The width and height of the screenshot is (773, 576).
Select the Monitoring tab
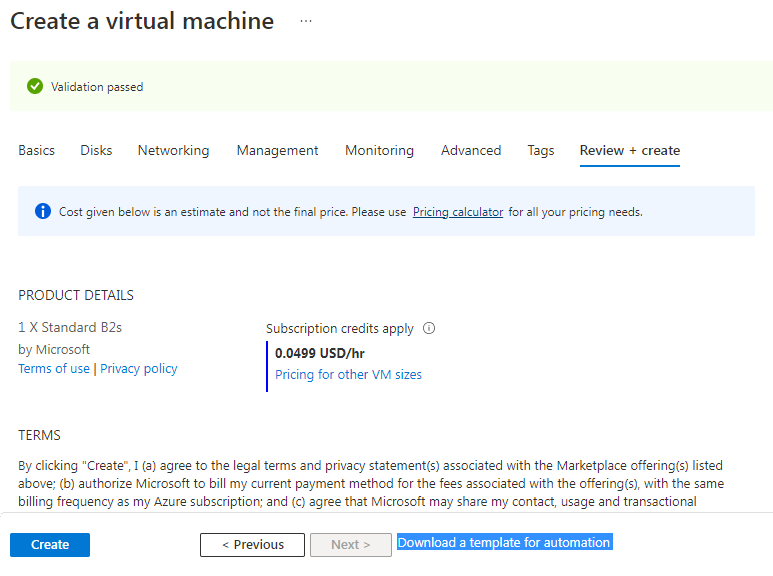pyautogui.click(x=380, y=150)
